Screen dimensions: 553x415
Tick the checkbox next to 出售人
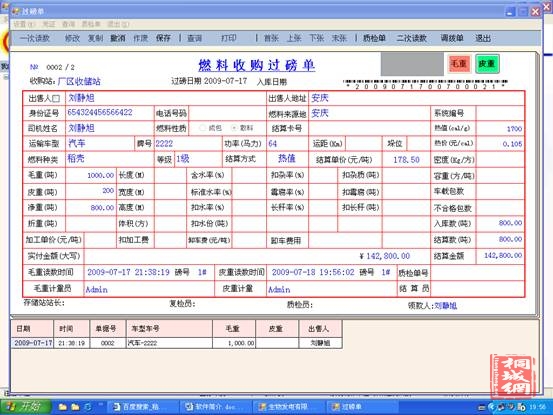click(56, 98)
